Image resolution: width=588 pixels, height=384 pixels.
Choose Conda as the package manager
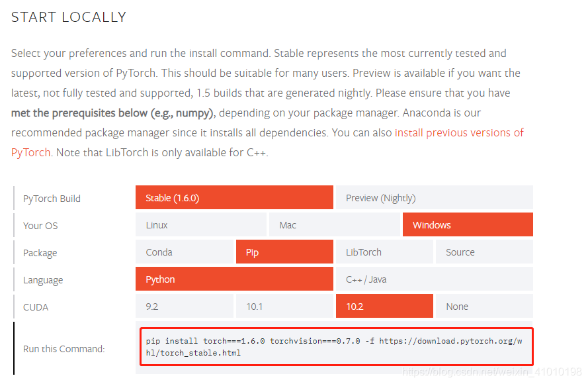(185, 252)
